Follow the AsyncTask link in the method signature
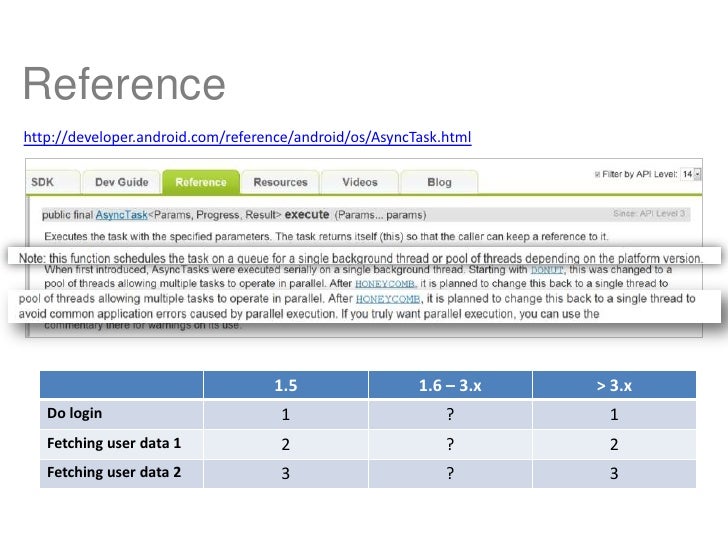Viewport: 728px width, 546px height. point(121,215)
